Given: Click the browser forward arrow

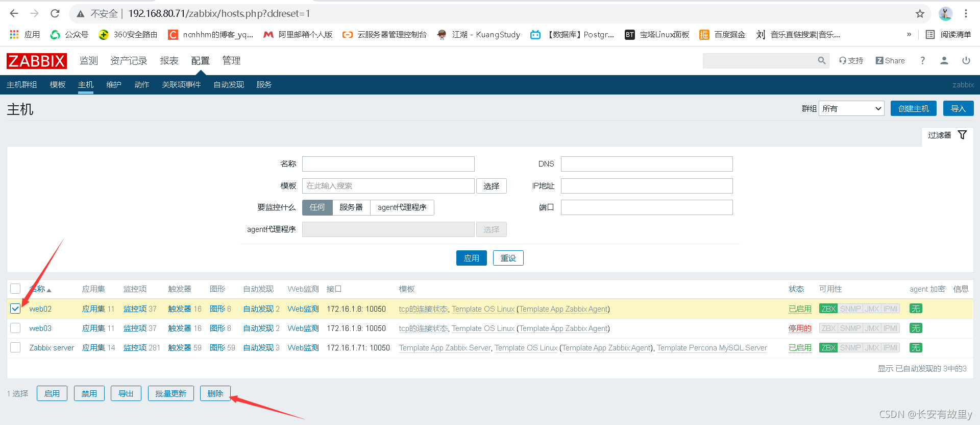Looking at the screenshot, I should (x=34, y=13).
